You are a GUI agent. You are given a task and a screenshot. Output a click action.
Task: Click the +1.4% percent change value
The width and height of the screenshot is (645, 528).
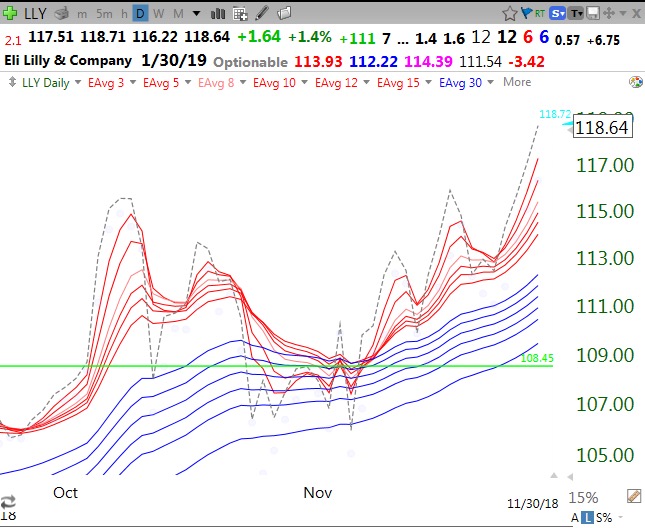[x=310, y=37]
